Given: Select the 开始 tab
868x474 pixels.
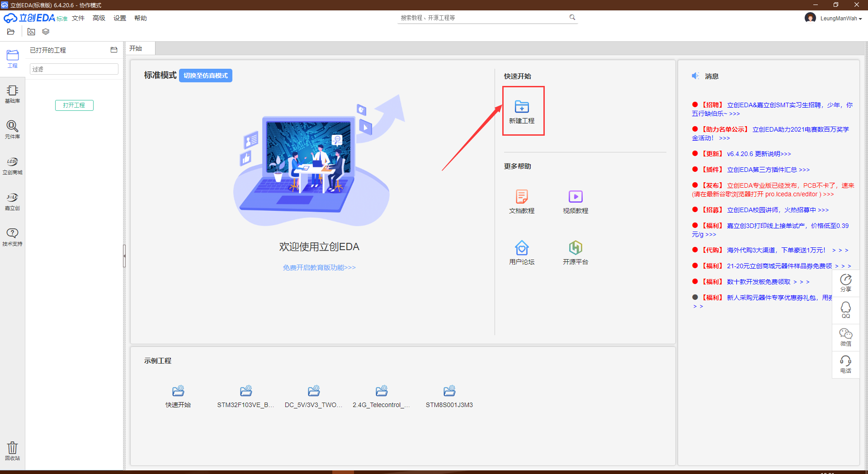Looking at the screenshot, I should coord(140,48).
